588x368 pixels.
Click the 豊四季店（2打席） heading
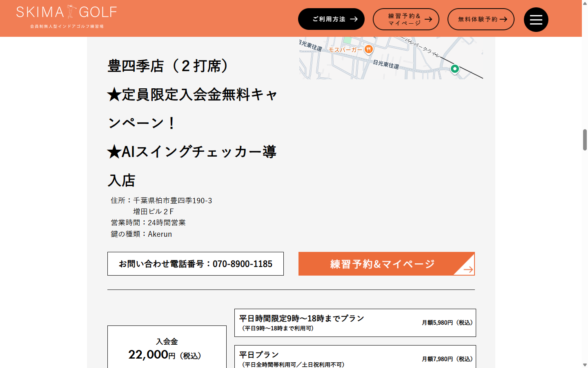point(169,66)
